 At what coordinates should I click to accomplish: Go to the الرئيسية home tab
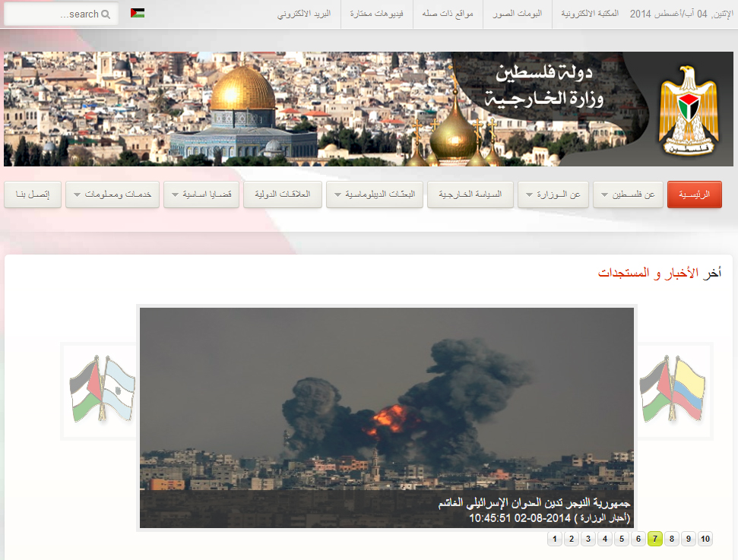[x=694, y=195]
